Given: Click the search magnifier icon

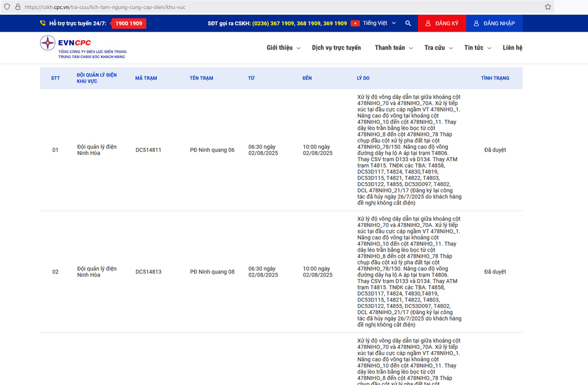Looking at the screenshot, I should [408, 24].
